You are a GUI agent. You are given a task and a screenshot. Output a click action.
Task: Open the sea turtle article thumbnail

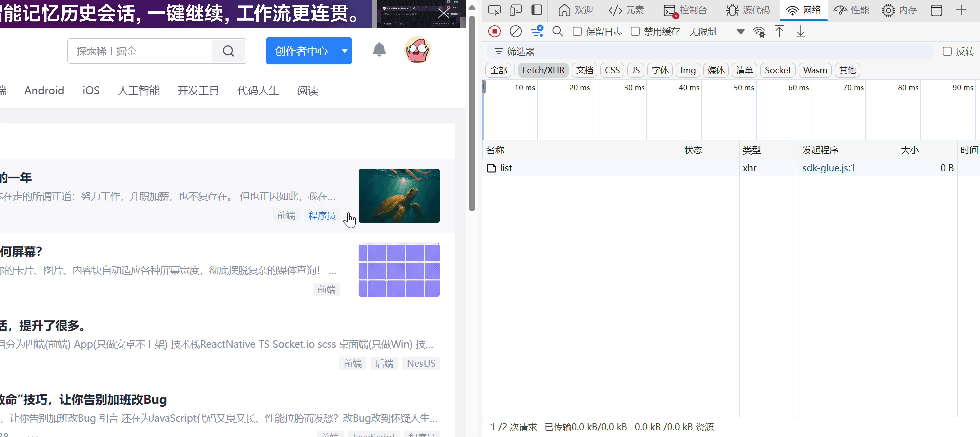tap(399, 196)
